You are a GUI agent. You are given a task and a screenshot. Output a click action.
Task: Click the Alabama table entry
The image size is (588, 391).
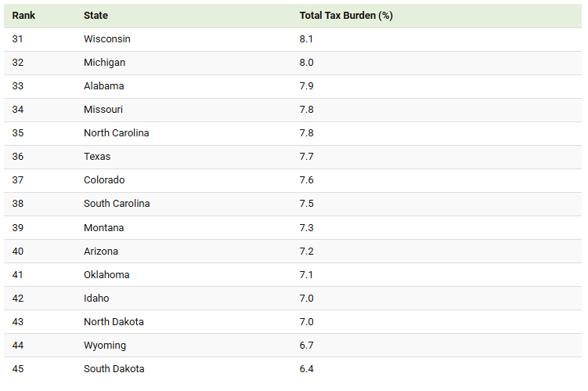[x=103, y=86]
